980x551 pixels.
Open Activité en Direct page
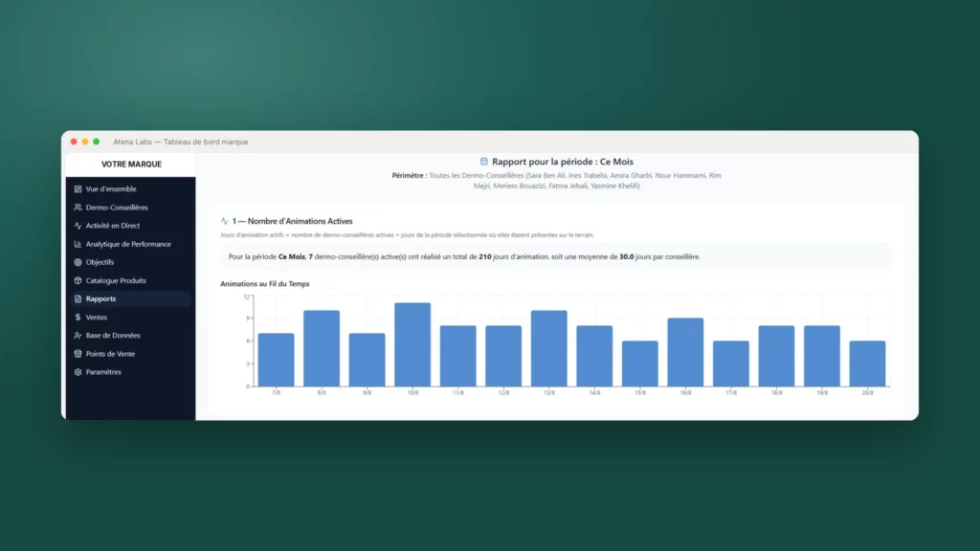click(x=129, y=226)
